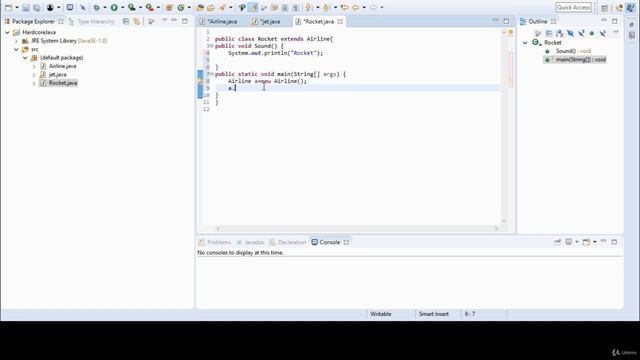
Task: Expand the jet.java tree node
Action: pyautogui.click(x=34, y=75)
